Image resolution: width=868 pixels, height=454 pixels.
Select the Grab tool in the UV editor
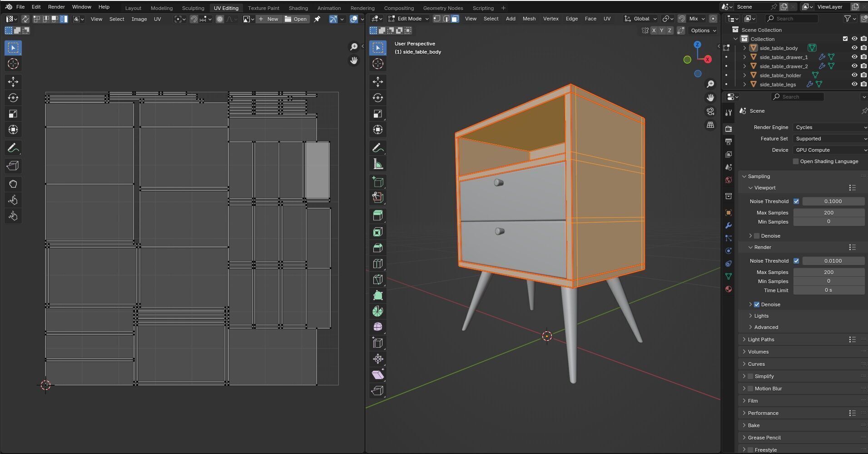13,184
